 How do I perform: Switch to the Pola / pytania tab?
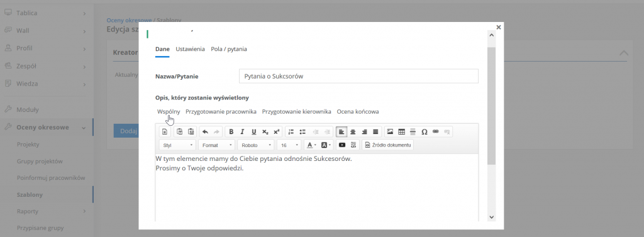229,49
